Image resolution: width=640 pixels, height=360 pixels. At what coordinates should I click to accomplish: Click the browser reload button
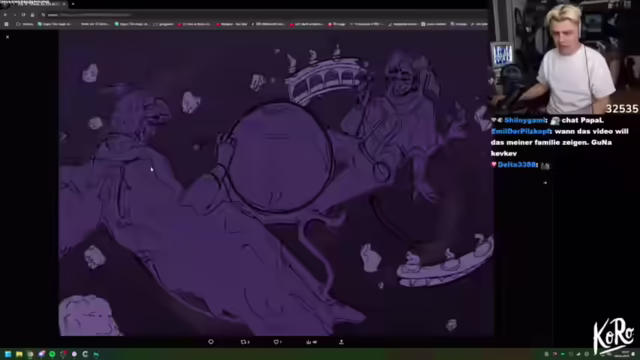pos(23,15)
